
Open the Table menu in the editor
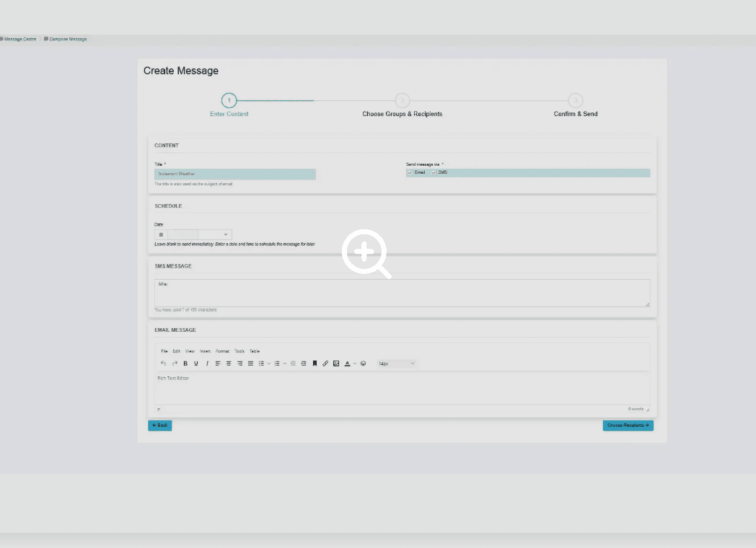[255, 351]
